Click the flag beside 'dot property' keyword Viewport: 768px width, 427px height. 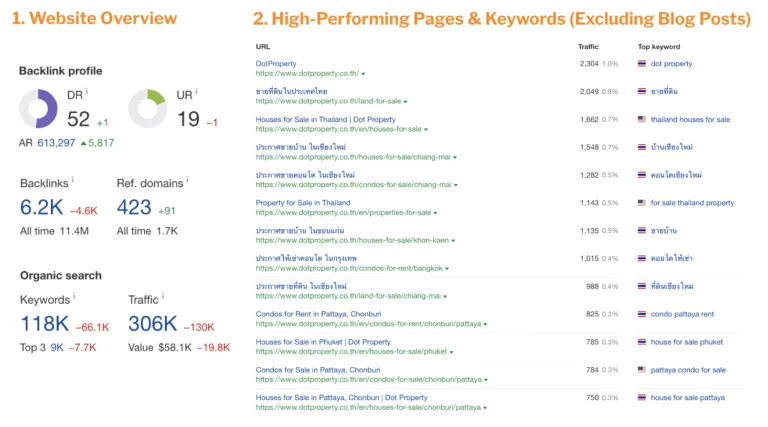642,64
